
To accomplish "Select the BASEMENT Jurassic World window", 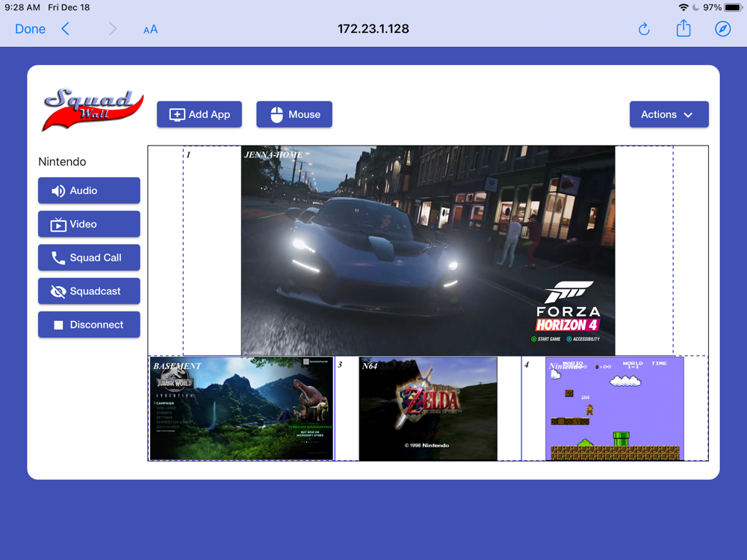I will [x=241, y=408].
